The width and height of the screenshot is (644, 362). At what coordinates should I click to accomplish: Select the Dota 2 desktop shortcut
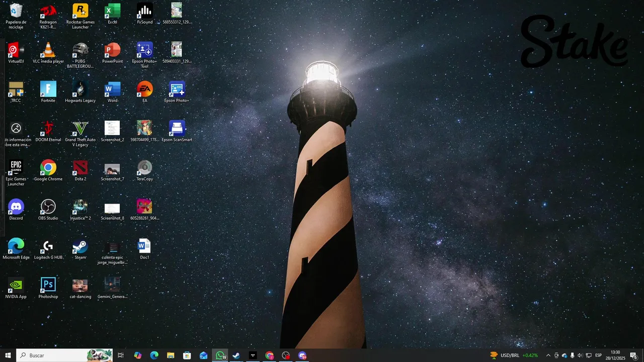[x=80, y=171]
